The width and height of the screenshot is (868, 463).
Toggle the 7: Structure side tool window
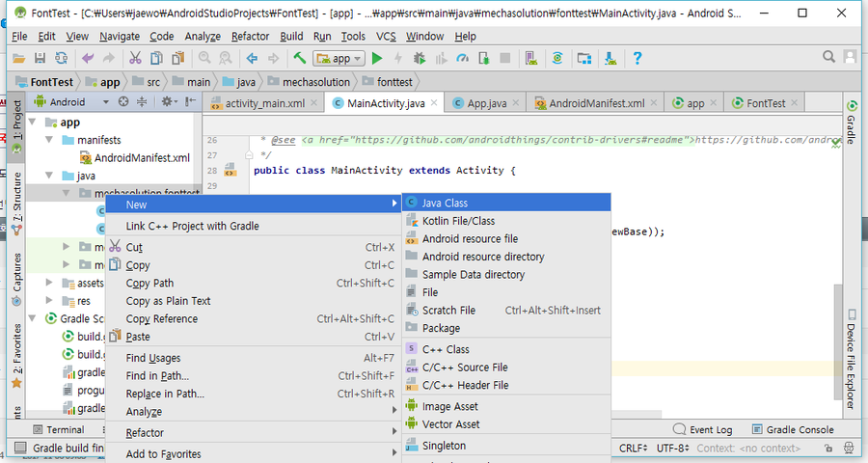[17, 204]
